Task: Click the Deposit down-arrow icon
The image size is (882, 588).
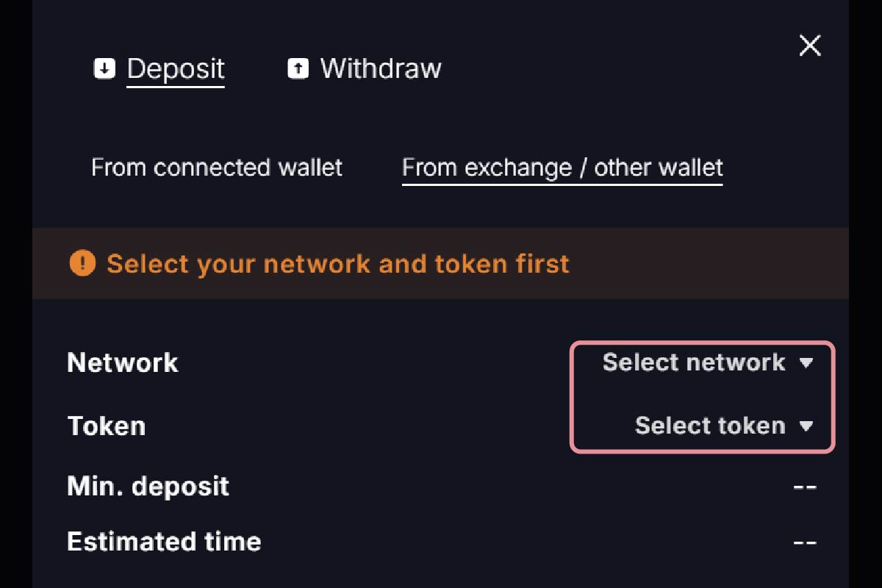Action: (104, 69)
